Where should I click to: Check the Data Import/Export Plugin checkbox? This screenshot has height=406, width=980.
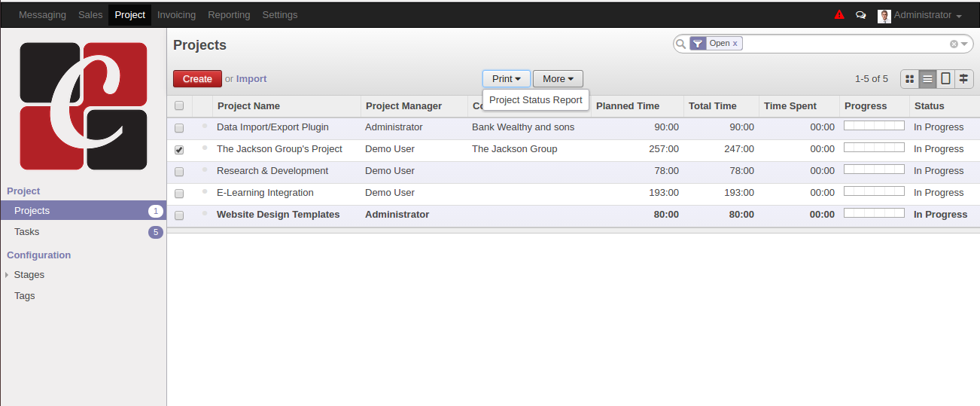click(179, 128)
